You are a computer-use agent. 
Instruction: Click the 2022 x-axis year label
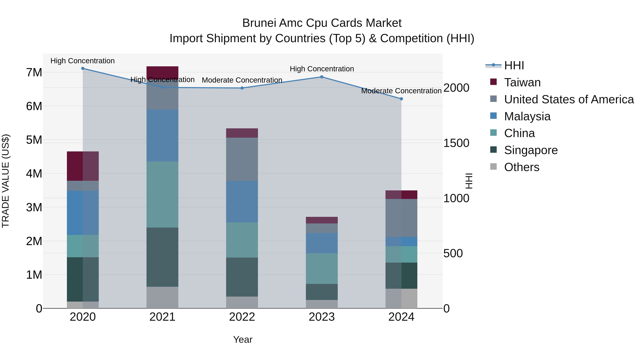tap(242, 317)
